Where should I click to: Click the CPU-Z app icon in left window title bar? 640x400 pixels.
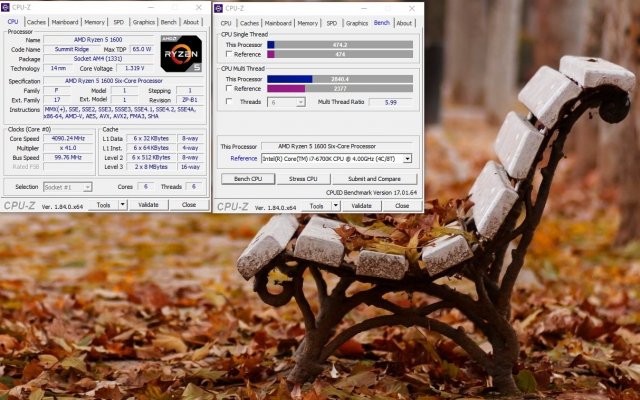tap(5, 7)
